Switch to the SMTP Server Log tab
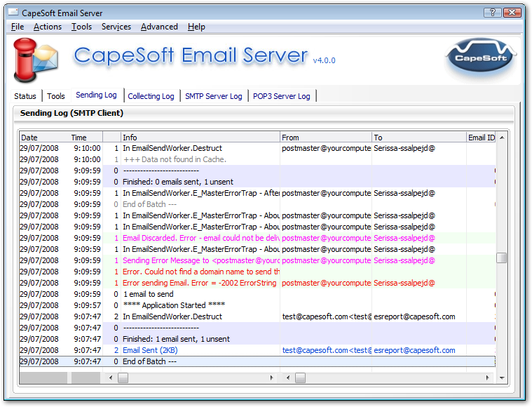The image size is (532, 407). point(213,96)
